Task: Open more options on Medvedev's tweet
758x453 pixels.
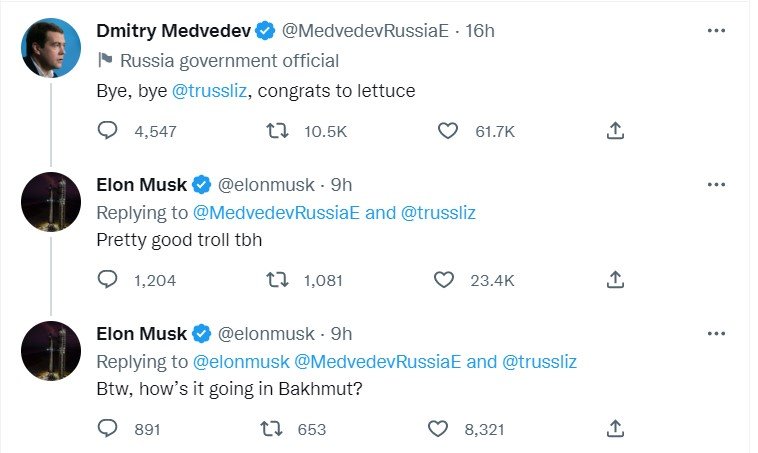Action: 716,31
